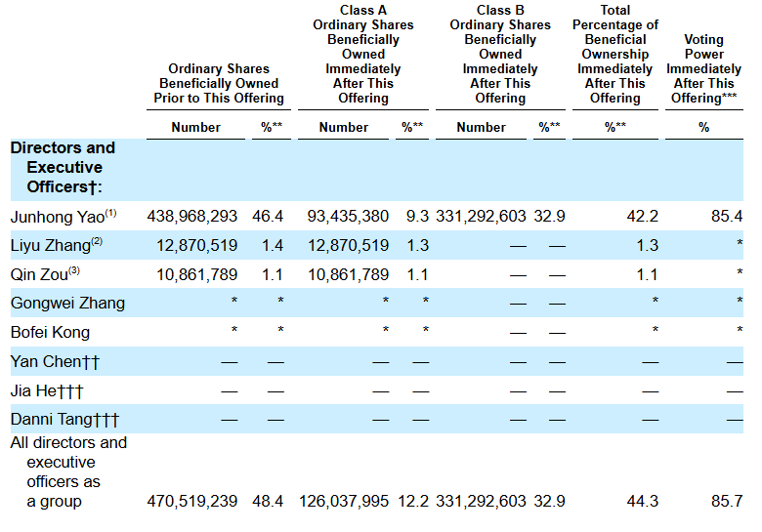762x532 pixels.
Task: Select Qin Zou's 10,861,789 prior shares
Action: click(196, 274)
